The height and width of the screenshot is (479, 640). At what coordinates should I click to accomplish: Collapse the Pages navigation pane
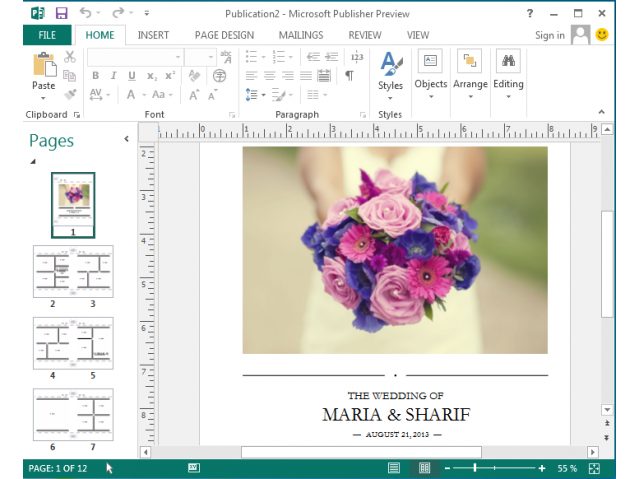tap(126, 139)
